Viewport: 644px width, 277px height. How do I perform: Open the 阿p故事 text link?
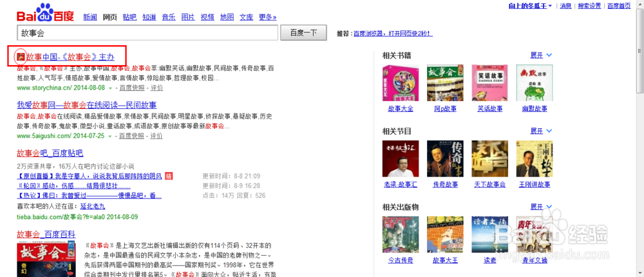click(445, 109)
